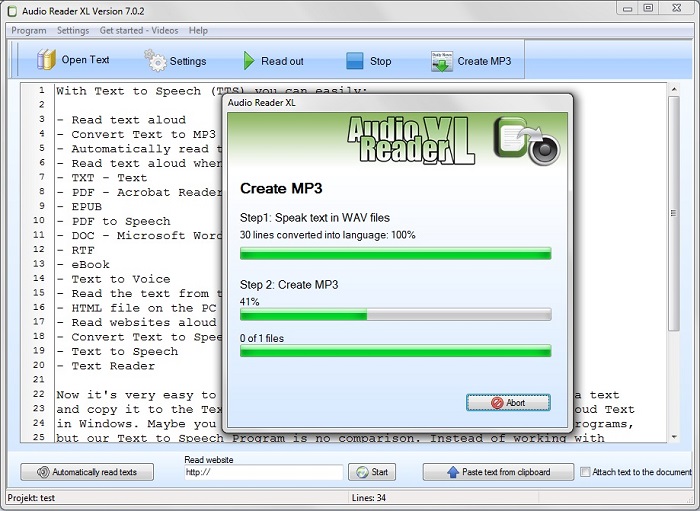700x511 pixels.
Task: Click line 12 '- RTF'
Action: point(75,250)
